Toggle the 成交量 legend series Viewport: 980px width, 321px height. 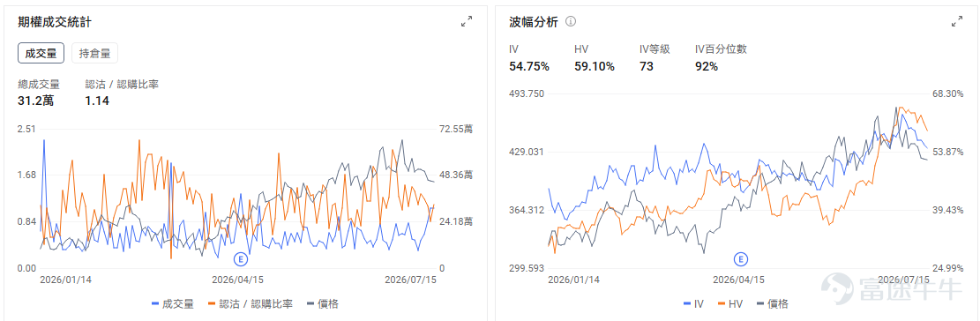[173, 304]
